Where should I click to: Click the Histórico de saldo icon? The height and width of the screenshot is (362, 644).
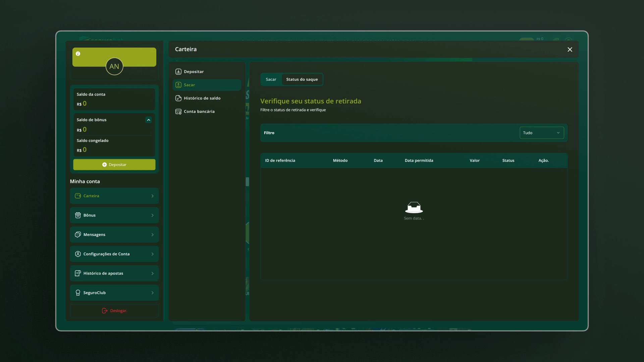tap(178, 98)
